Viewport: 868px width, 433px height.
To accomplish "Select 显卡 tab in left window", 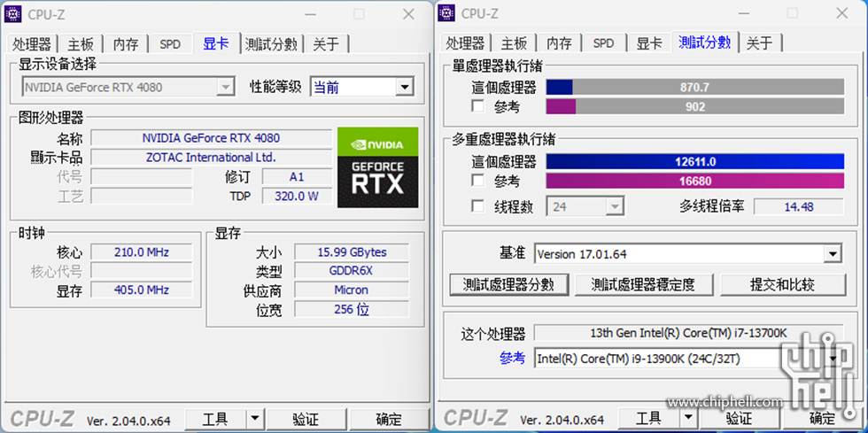I will point(216,43).
